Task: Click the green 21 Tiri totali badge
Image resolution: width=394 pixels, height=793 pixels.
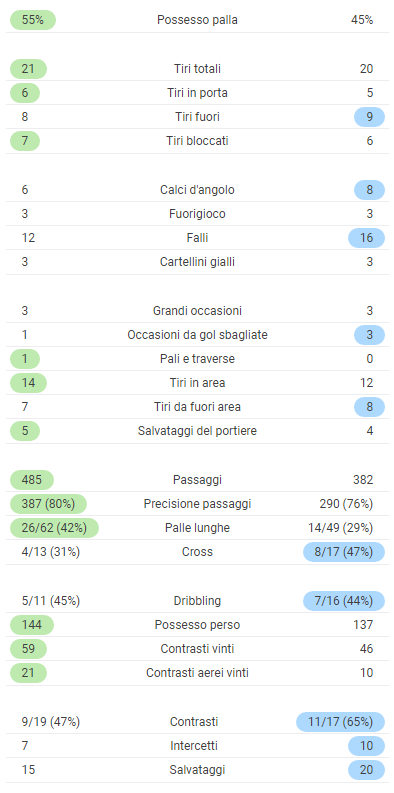Action: point(28,69)
